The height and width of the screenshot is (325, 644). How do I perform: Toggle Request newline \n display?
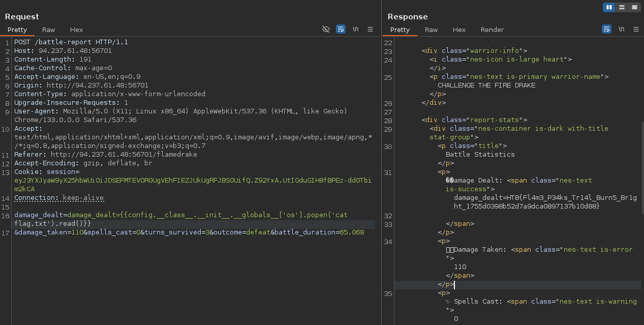tap(356, 29)
